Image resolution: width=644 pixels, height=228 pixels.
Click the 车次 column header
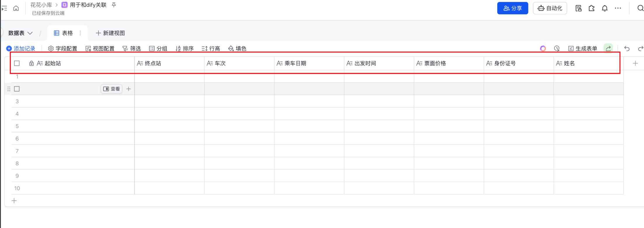(x=239, y=63)
